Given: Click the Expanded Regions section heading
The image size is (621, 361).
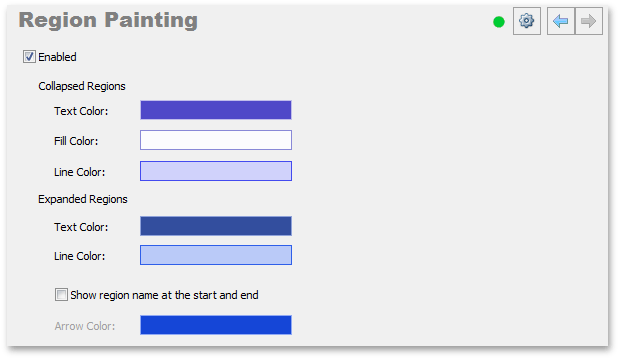Looking at the screenshot, I should pos(83,199).
